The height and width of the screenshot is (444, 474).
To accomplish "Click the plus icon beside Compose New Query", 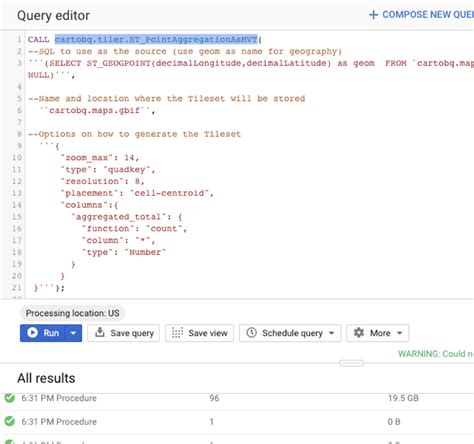I will pos(374,15).
